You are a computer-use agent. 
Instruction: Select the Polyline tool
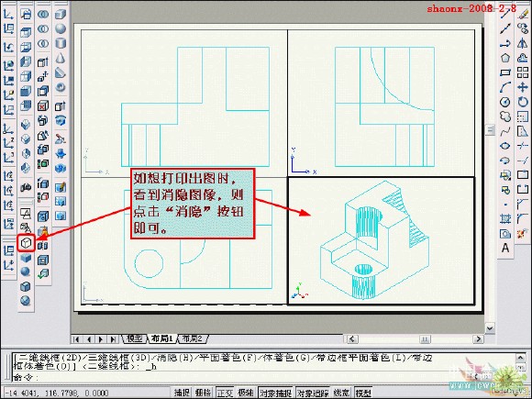click(x=505, y=43)
